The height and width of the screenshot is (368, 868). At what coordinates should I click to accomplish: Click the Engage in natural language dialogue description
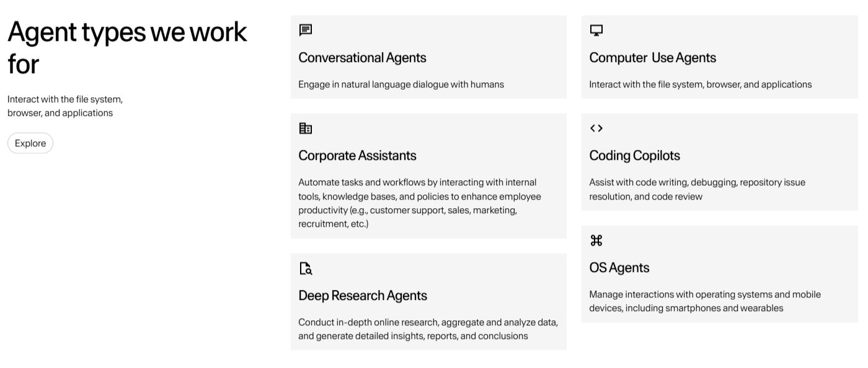pyautogui.click(x=401, y=84)
